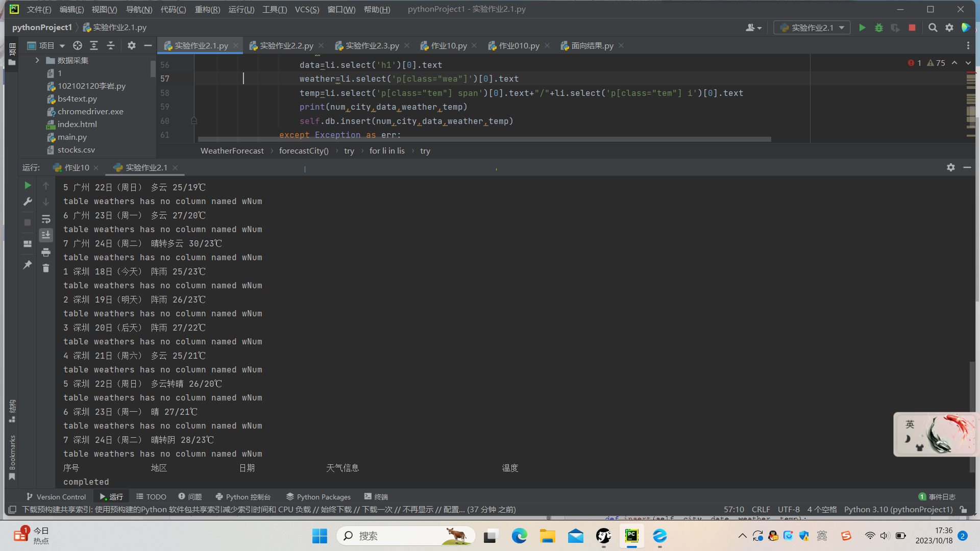The width and height of the screenshot is (980, 551).
Task: Open the 项目 view dropdown arrow
Action: tap(62, 45)
